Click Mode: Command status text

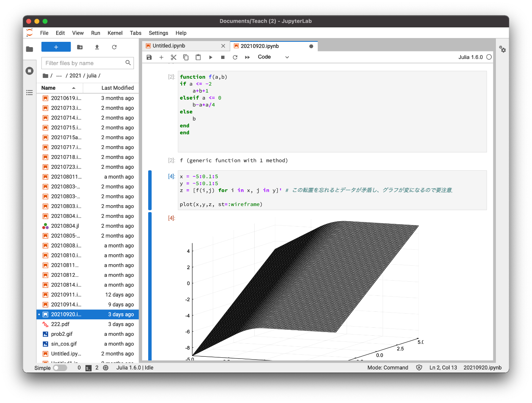click(x=388, y=368)
